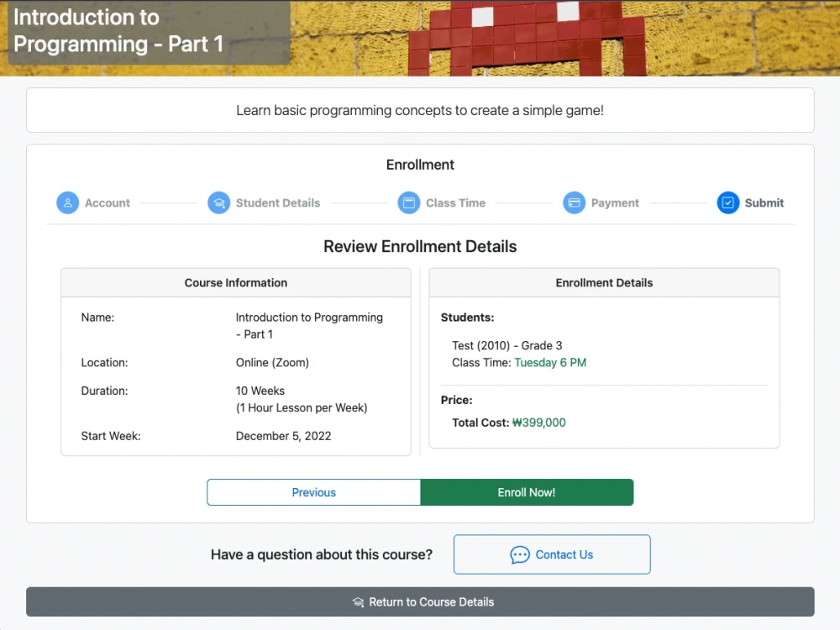The image size is (840, 630).
Task: Click the Previous button
Action: tap(314, 492)
